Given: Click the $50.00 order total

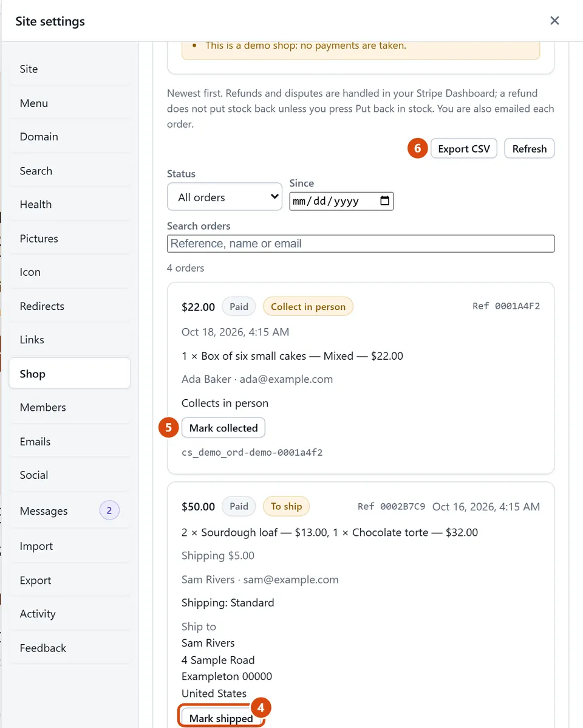Looking at the screenshot, I should pyautogui.click(x=198, y=507).
